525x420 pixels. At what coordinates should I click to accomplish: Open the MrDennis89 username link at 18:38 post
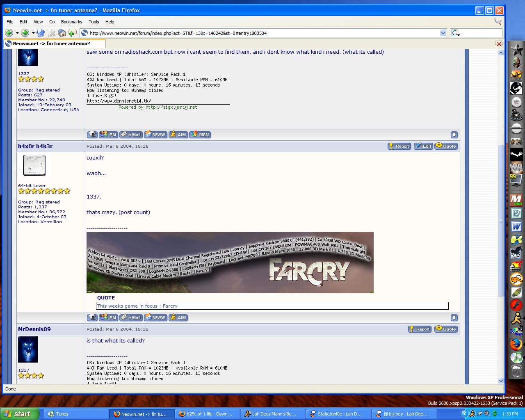pos(34,329)
